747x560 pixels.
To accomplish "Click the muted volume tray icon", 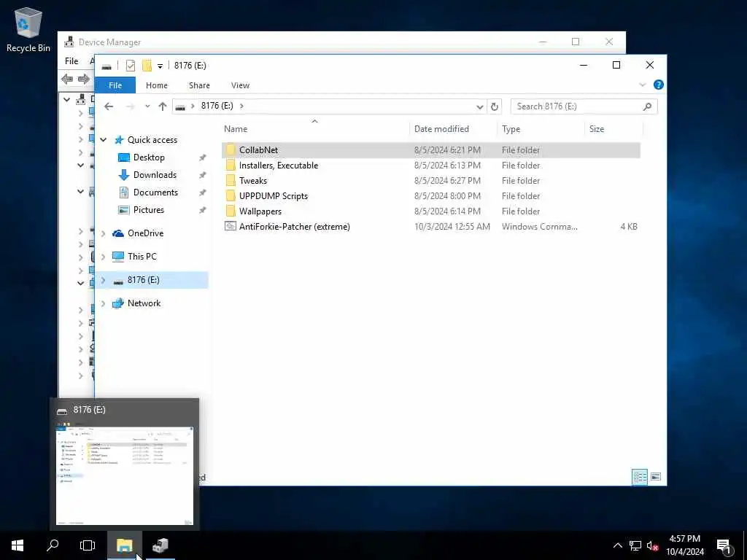I will [x=652, y=546].
